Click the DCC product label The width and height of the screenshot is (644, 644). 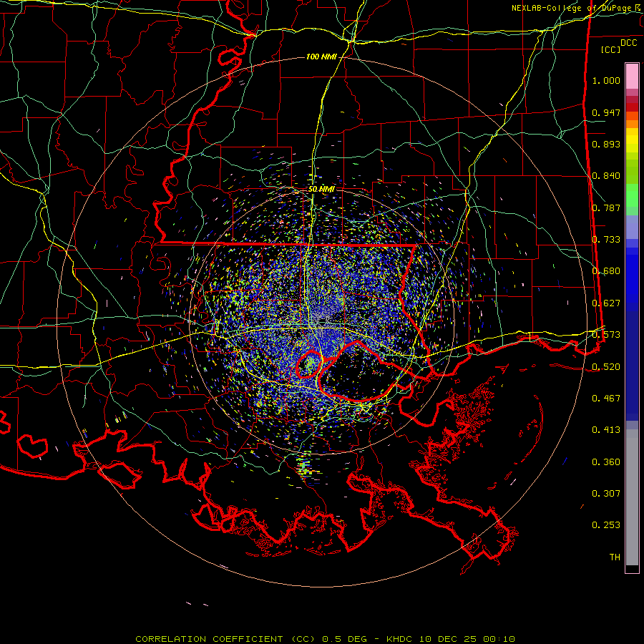tap(628, 43)
